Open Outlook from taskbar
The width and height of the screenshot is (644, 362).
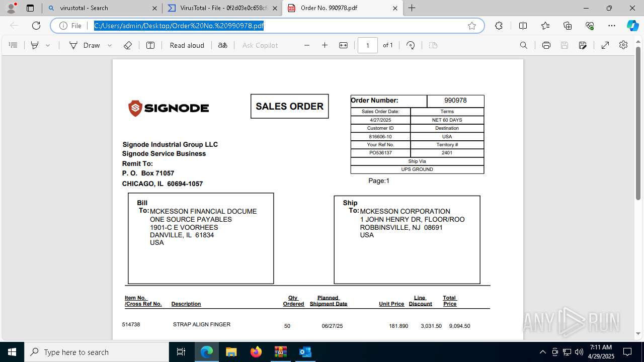305,352
